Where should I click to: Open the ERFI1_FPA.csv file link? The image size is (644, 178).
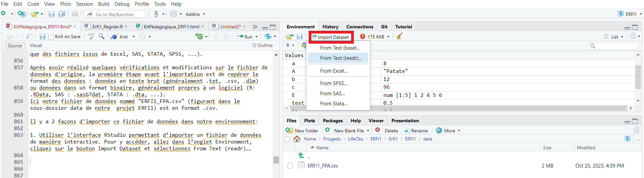323,166
